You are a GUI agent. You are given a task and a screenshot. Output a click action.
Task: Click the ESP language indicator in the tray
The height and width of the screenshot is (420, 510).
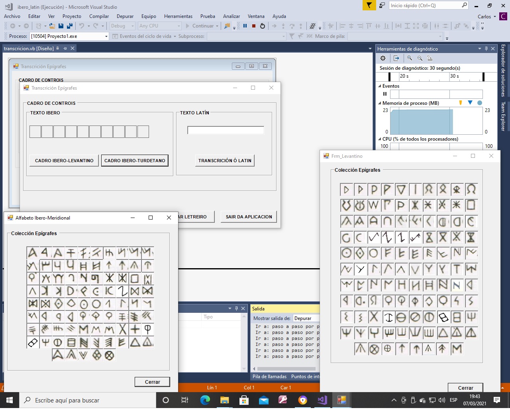point(453,400)
